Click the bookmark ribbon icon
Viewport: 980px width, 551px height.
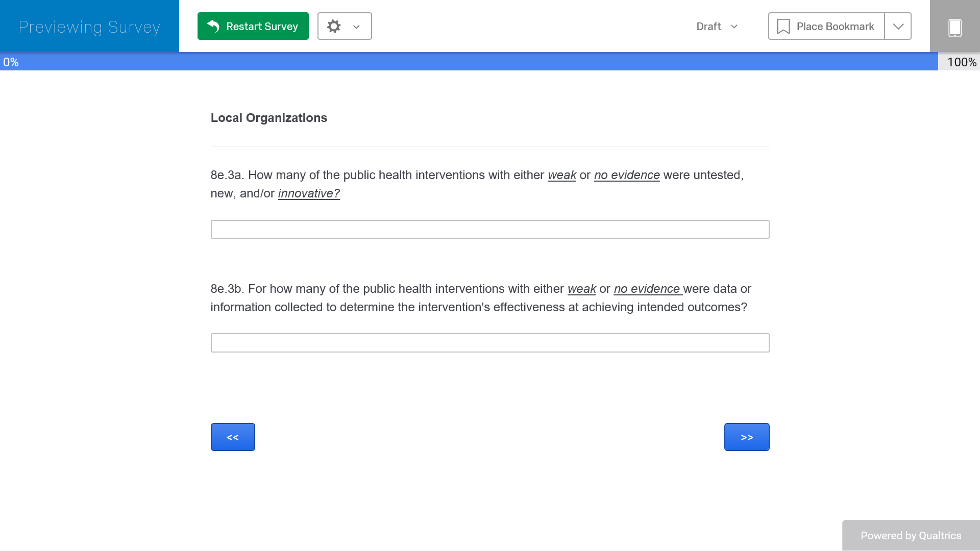click(x=783, y=27)
